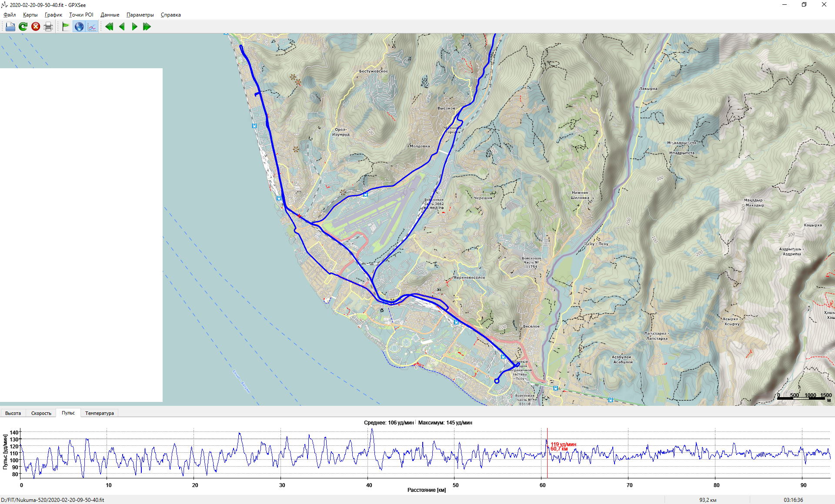Viewport: 835px width, 504px height.
Task: Open the Данные menu
Action: 110,15
